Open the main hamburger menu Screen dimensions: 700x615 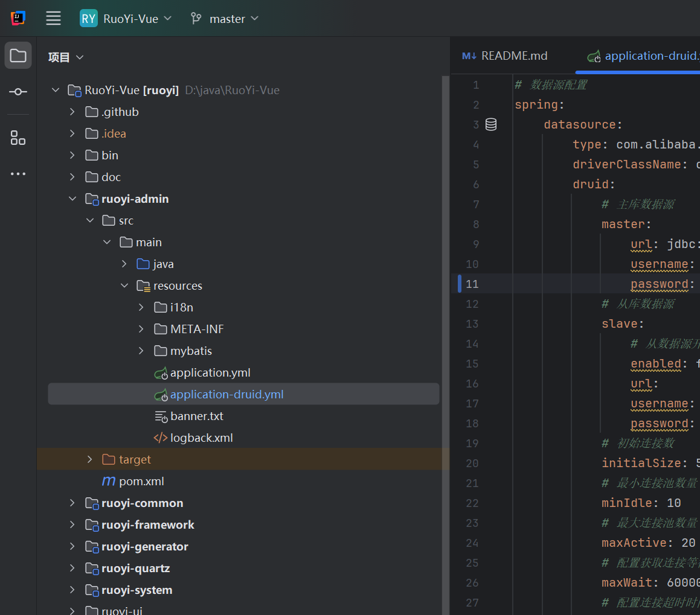(x=54, y=18)
